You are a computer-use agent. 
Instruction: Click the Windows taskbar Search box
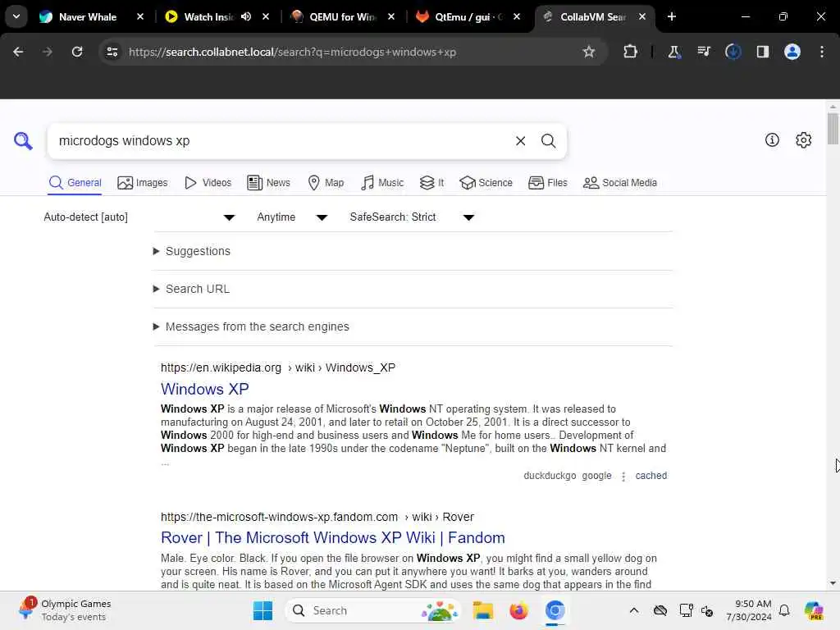point(373,610)
